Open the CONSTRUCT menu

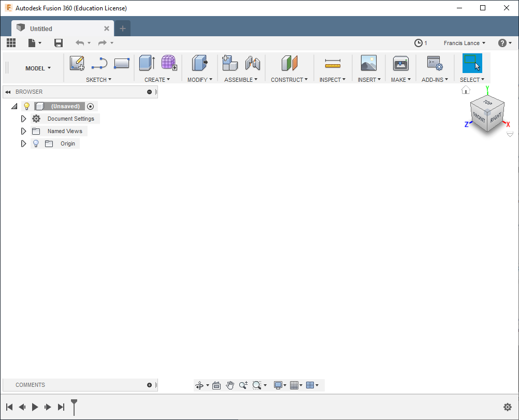[x=290, y=80]
